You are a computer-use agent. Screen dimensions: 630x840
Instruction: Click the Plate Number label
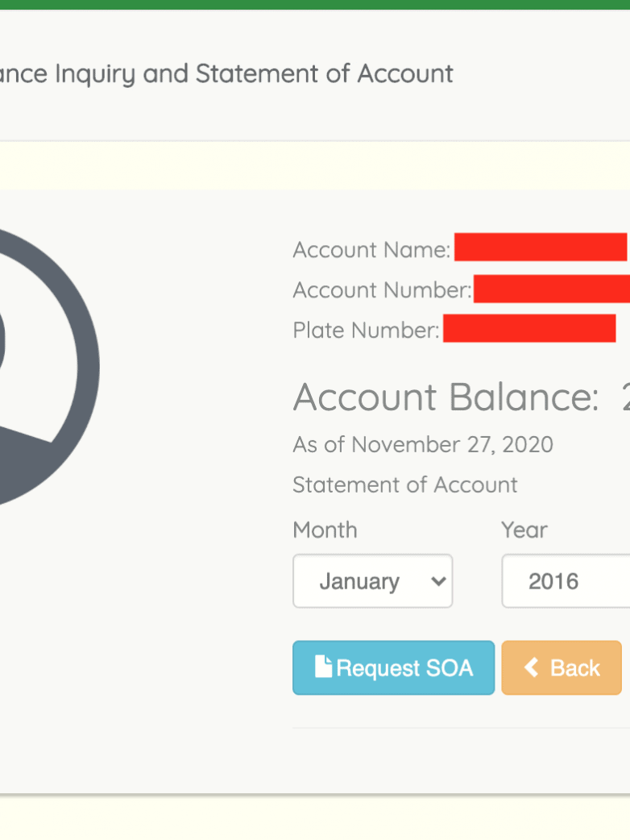366,331
